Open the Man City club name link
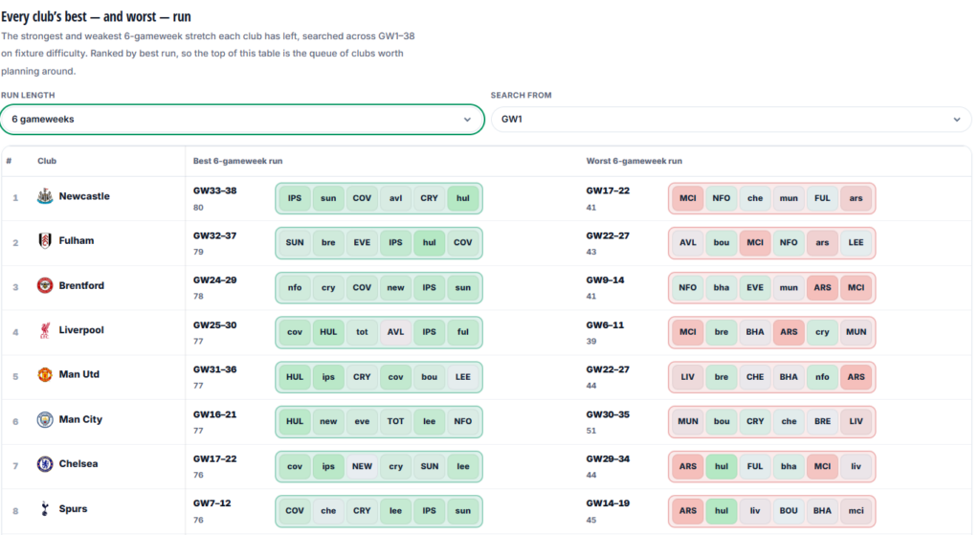 [x=80, y=419]
